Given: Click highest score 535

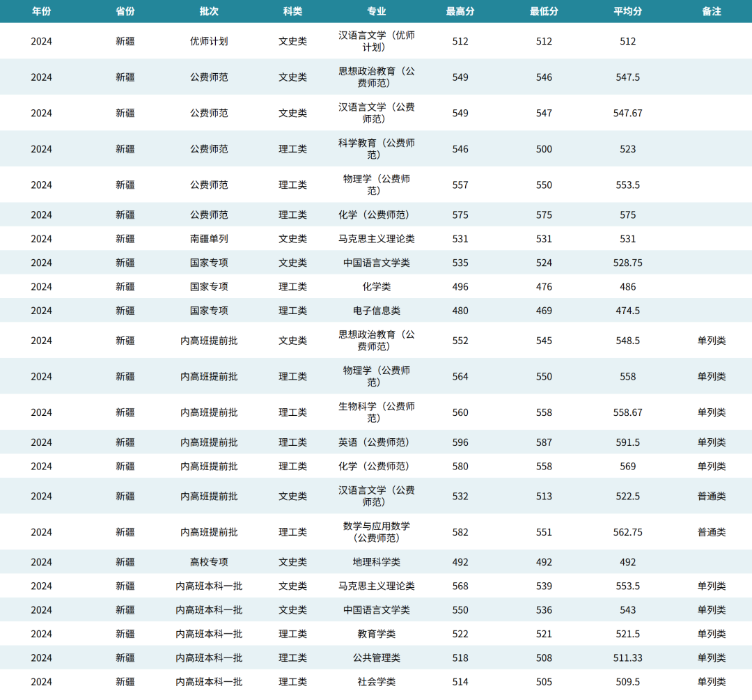Looking at the screenshot, I should [x=460, y=263].
